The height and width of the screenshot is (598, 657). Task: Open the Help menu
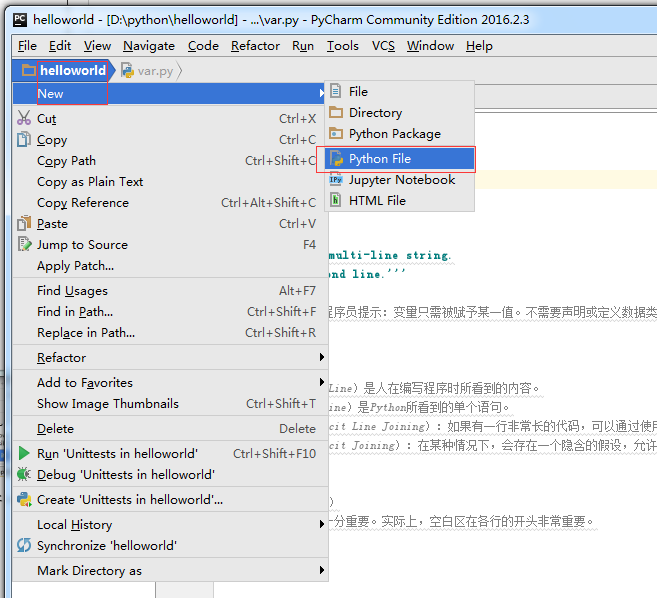(479, 46)
